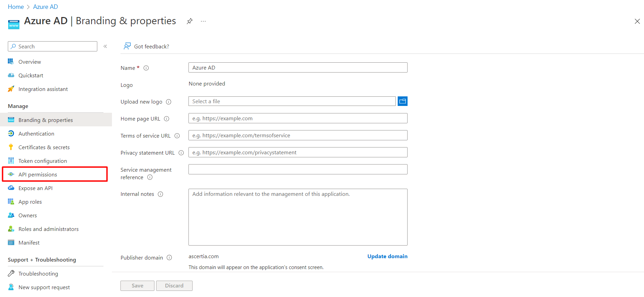Click the Integration assistant rocket icon
The image size is (644, 297).
[x=11, y=89]
